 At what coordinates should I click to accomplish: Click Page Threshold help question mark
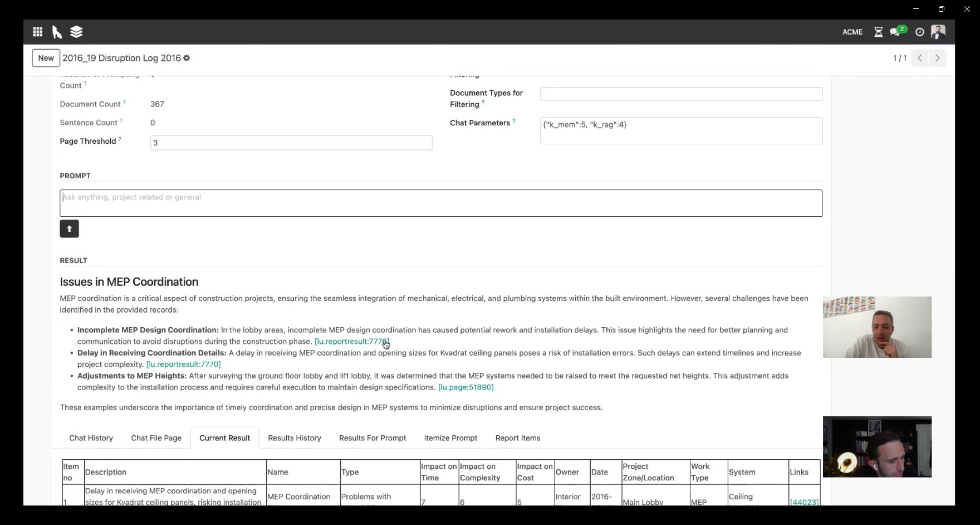pos(120,139)
